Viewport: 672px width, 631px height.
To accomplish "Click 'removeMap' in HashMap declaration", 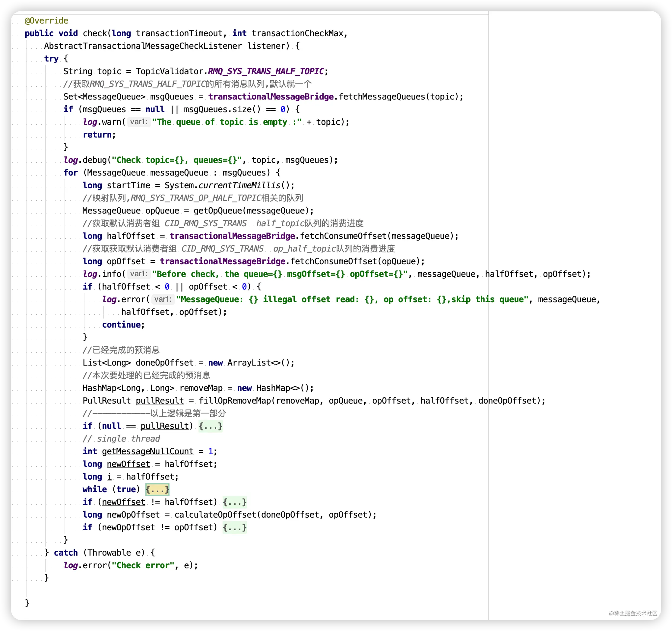I will tap(201, 388).
